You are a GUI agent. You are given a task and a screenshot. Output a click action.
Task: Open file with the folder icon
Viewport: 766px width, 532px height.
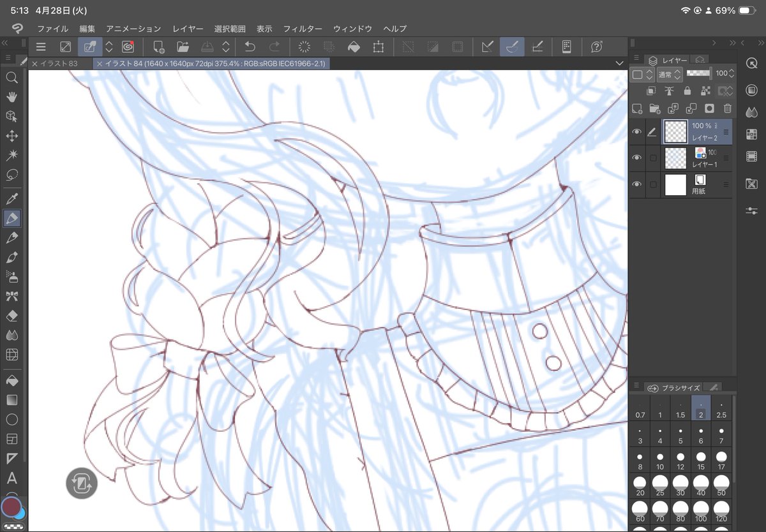[x=183, y=47]
